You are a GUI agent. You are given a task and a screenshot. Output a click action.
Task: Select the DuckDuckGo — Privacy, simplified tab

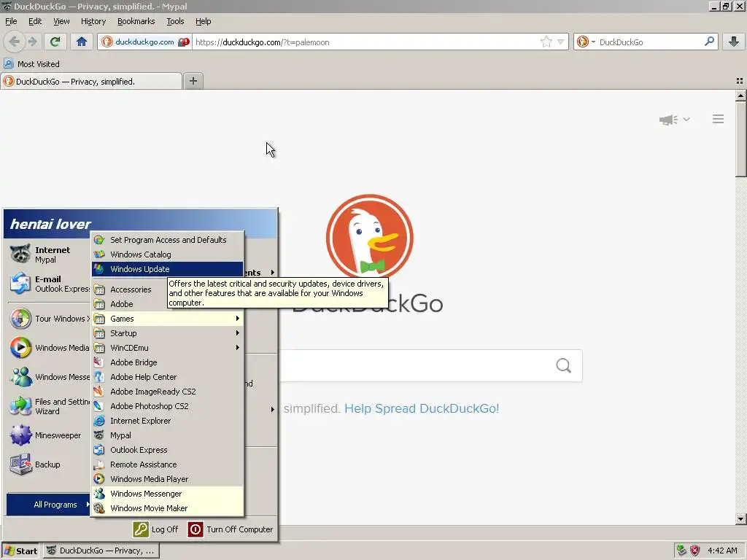pyautogui.click(x=91, y=81)
